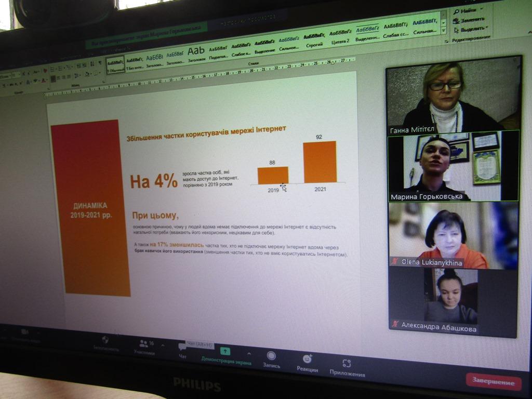Viewport: 532px width, 399px height.
Task: Select Марина Горьковська video tile
Action: (x=453, y=166)
